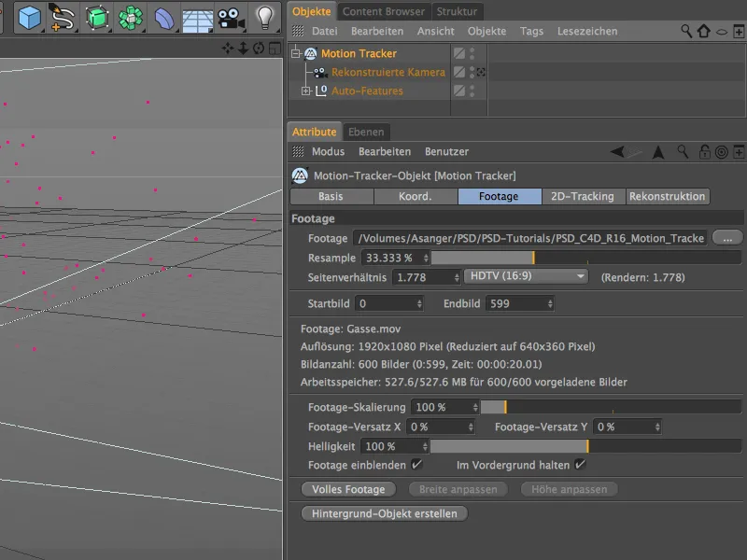Select Rekonstruierte Kamera in object tree
This screenshot has width=747, height=560.
point(388,72)
